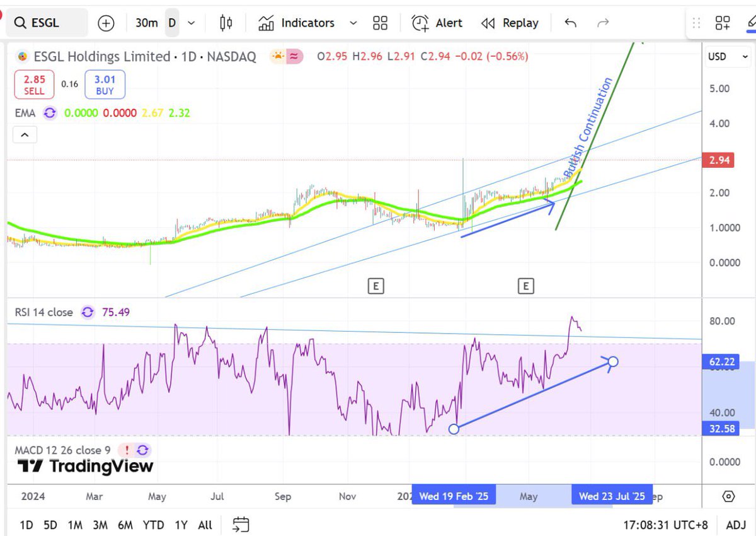The width and height of the screenshot is (756, 536).
Task: Click the market status sun icon
Action: [278, 57]
